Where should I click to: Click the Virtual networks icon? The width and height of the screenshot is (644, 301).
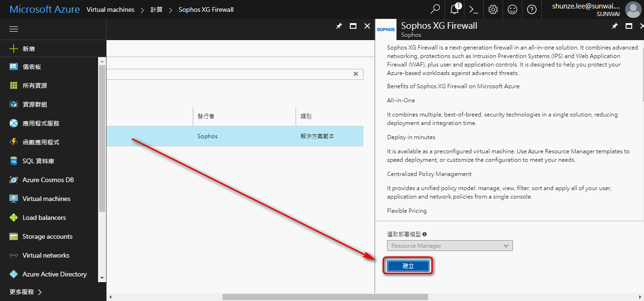(x=14, y=255)
